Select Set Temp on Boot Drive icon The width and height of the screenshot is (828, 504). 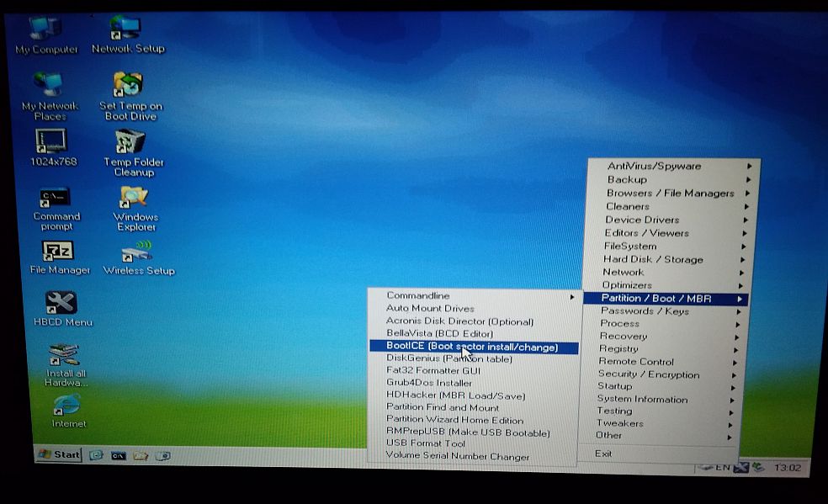130,97
